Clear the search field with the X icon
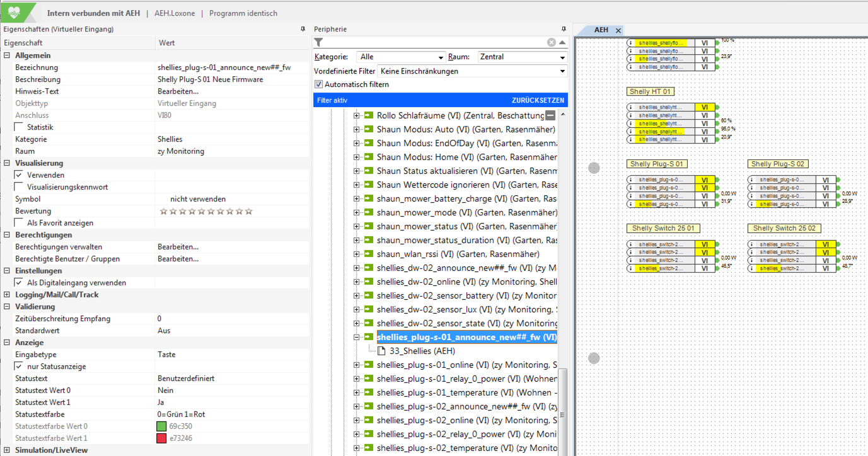868x456 pixels. [x=552, y=42]
